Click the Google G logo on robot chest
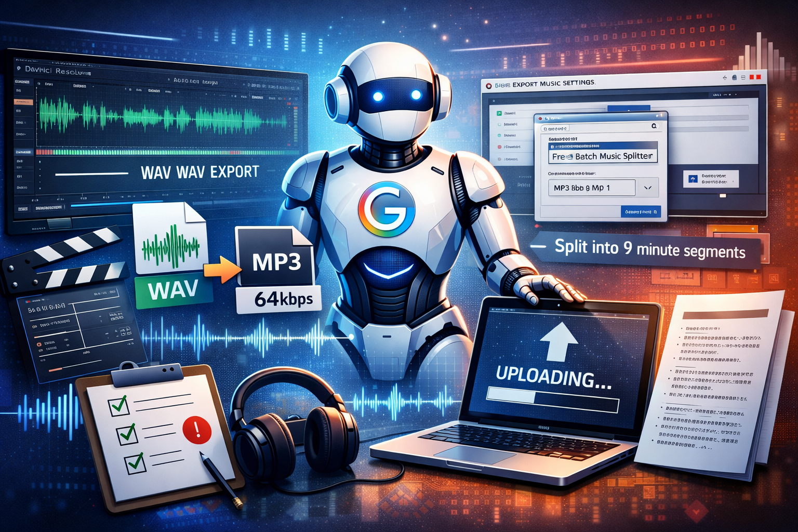Screen dimensions: 798x532 coord(387,210)
